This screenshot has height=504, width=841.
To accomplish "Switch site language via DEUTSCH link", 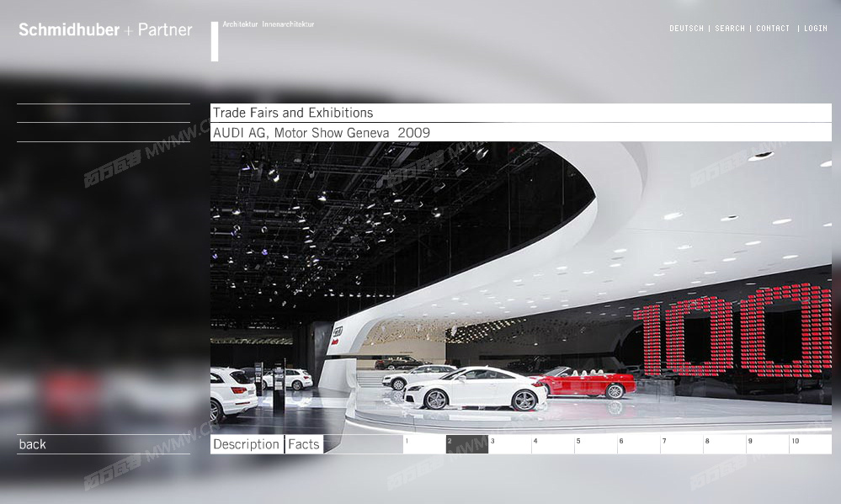I will 686,29.
